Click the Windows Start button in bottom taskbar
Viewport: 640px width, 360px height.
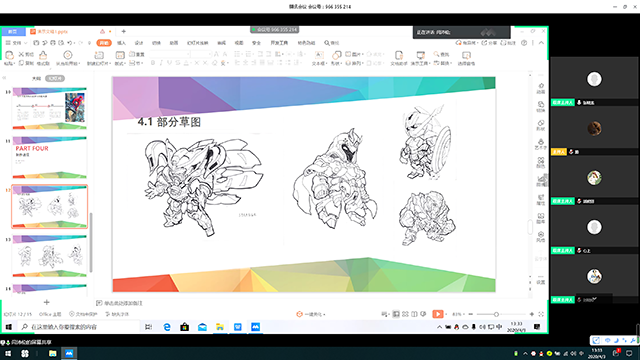pos(8,353)
